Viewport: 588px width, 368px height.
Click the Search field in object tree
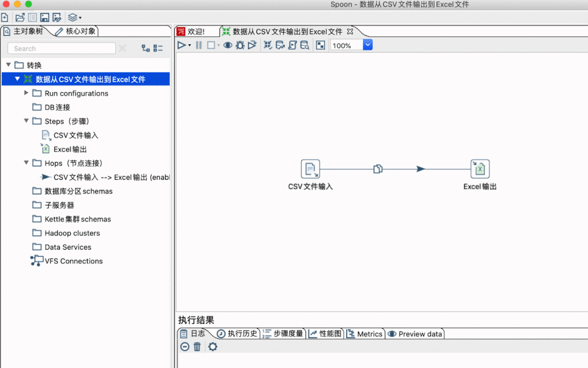(x=62, y=49)
